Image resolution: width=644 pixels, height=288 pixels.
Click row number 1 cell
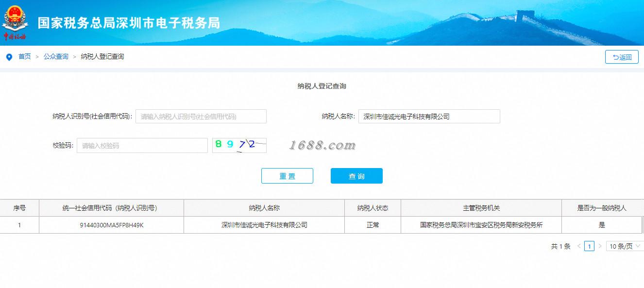[x=19, y=225]
